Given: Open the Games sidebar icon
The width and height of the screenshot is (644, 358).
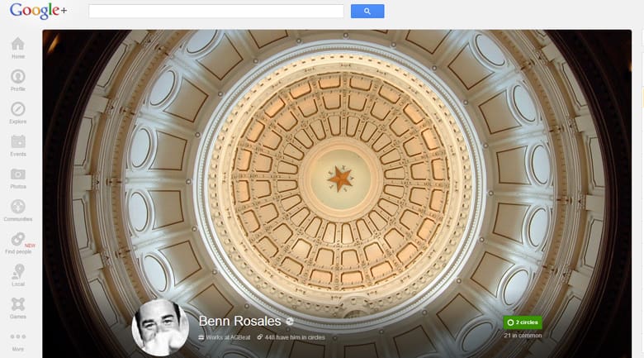Looking at the screenshot, I should pyautogui.click(x=17, y=305).
